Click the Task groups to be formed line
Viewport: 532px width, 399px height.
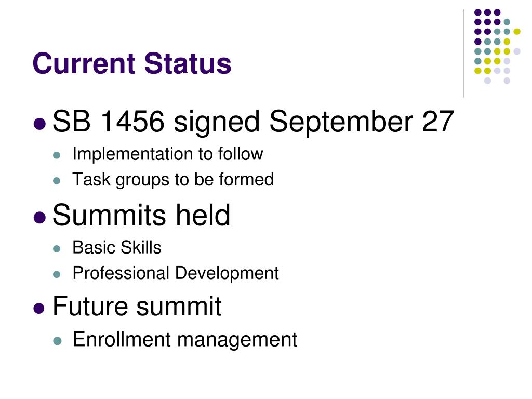(173, 179)
